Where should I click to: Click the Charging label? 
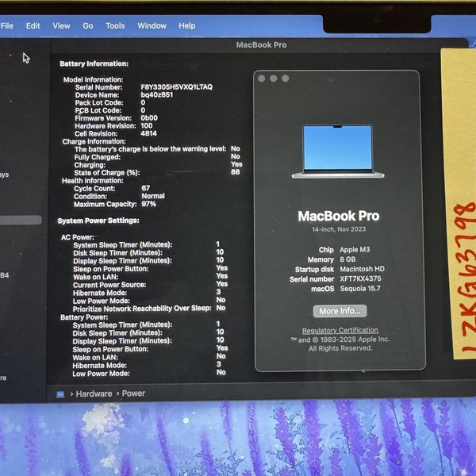pyautogui.click(x=90, y=165)
